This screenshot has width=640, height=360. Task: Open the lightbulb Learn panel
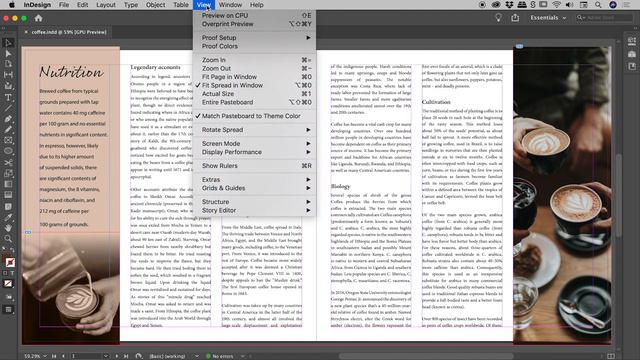pos(498,18)
